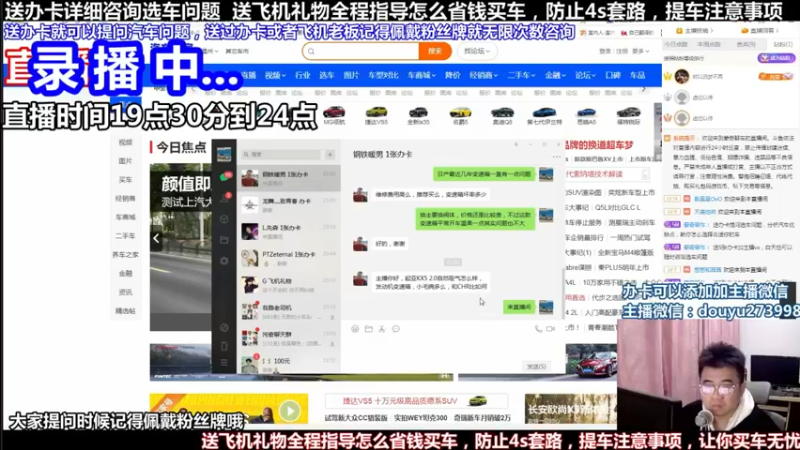Click the plus button beside WeChat search
The width and height of the screenshot is (800, 450).
[x=330, y=154]
